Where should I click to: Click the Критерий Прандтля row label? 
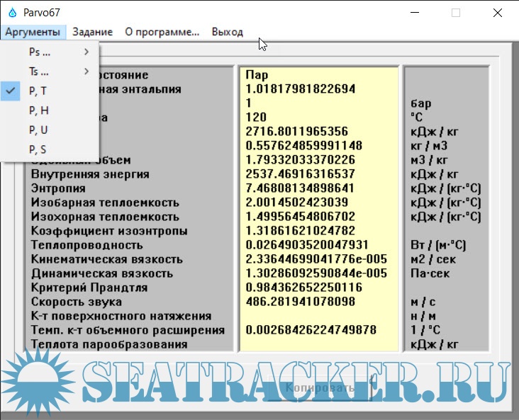pos(89,288)
